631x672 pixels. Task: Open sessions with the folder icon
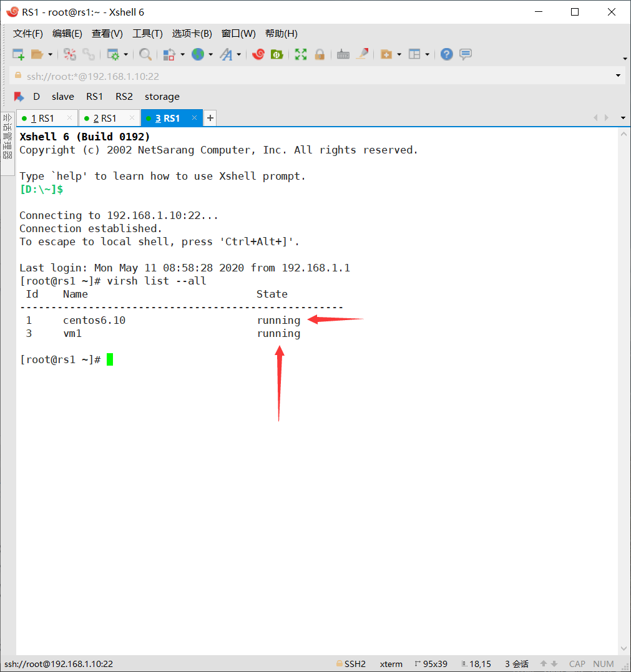37,54
